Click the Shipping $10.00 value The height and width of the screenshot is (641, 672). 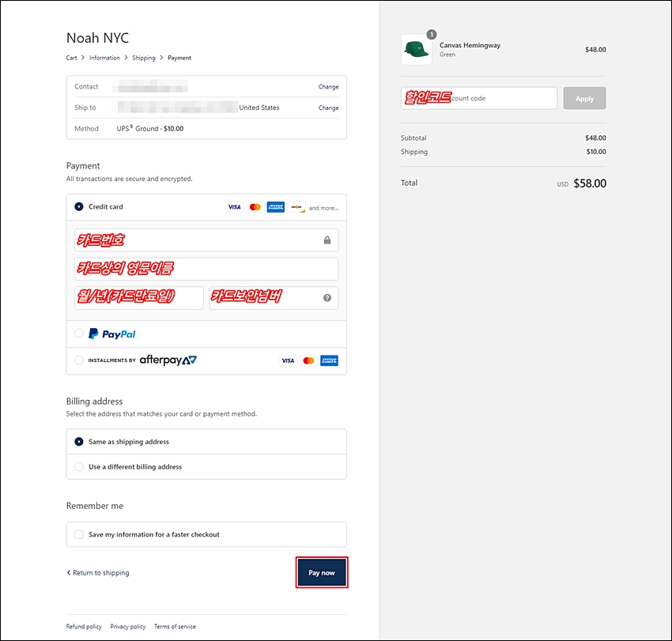(x=596, y=152)
